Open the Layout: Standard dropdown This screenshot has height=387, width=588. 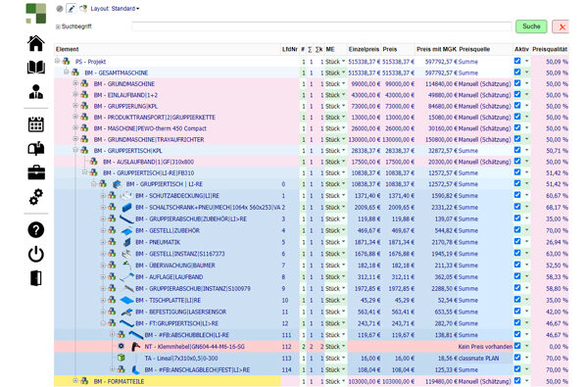[x=115, y=8]
